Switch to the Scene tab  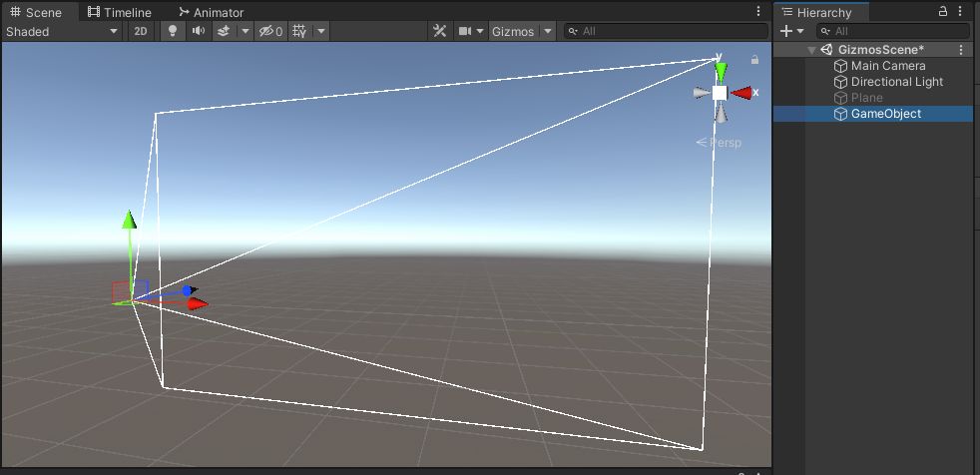click(36, 12)
